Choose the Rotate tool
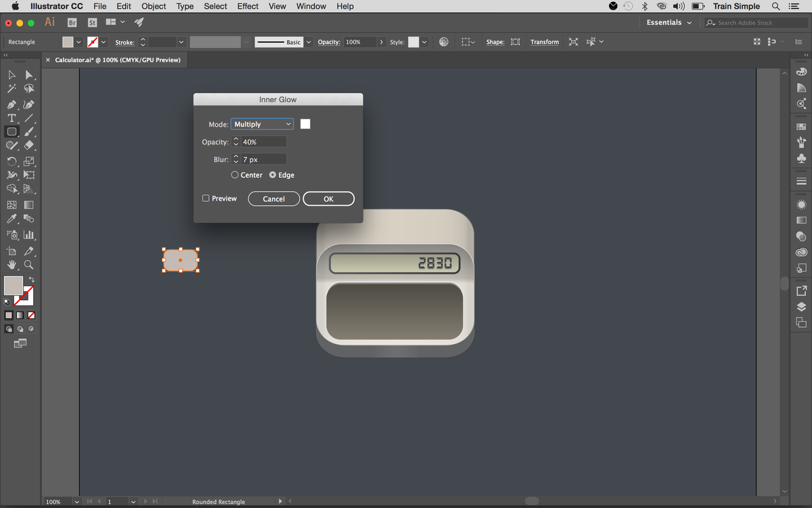 12,161
